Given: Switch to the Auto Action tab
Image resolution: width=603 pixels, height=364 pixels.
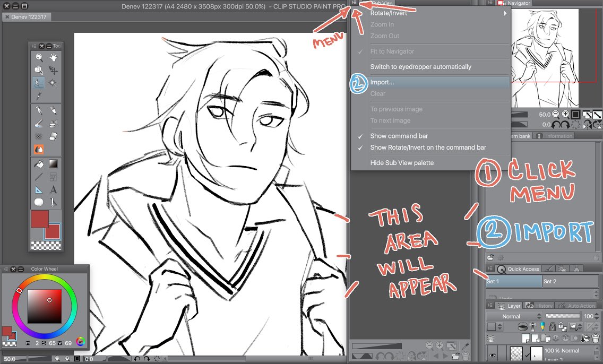Looking at the screenshot, I should (577, 306).
